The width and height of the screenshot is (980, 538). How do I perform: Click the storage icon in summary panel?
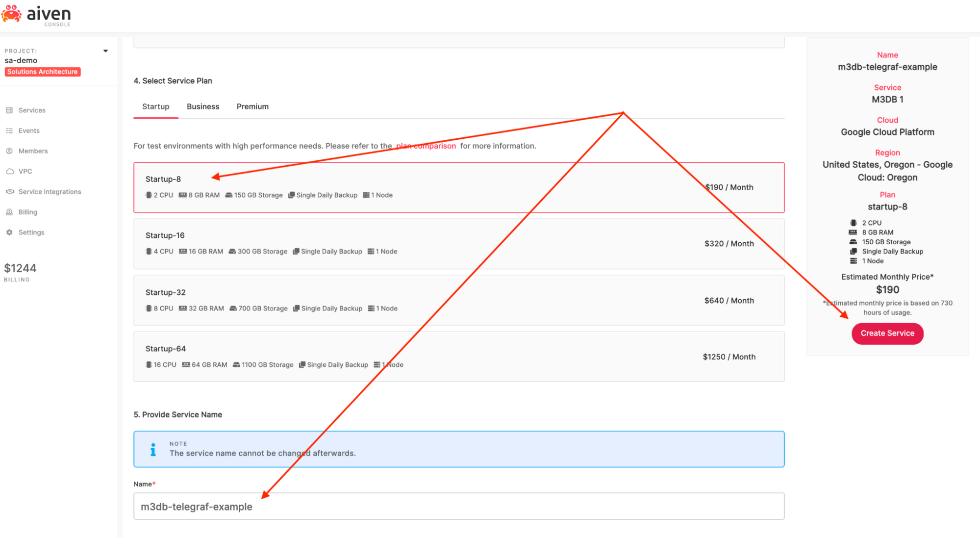tap(854, 242)
